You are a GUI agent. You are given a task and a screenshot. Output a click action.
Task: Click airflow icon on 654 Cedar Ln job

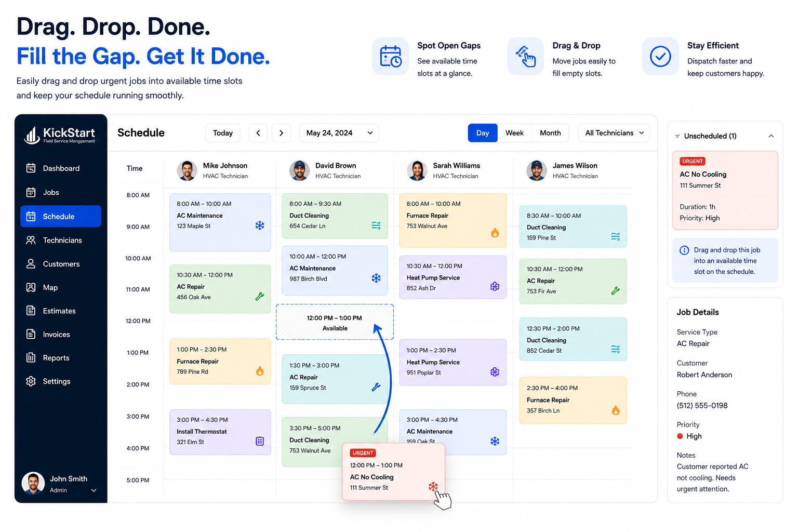[x=376, y=225]
